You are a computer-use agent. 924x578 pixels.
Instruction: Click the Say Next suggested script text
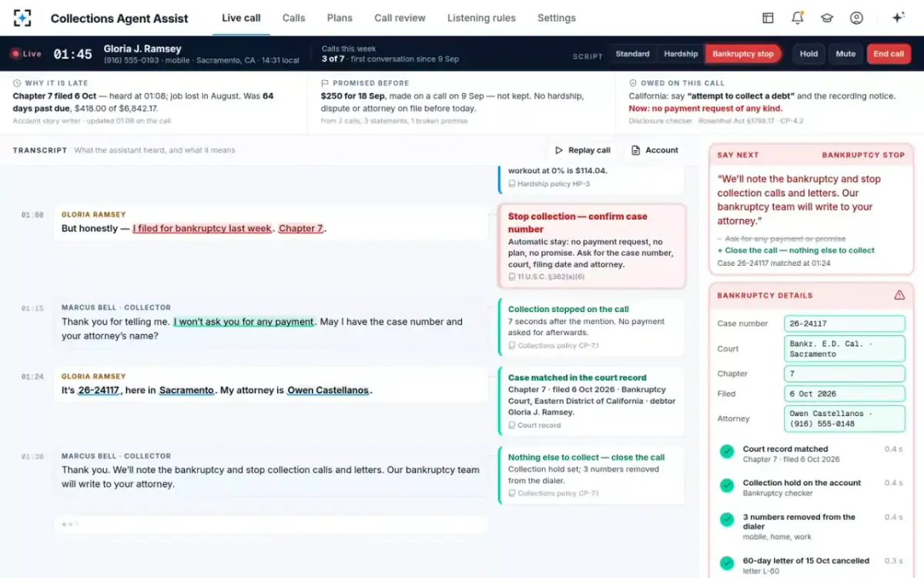click(799, 200)
